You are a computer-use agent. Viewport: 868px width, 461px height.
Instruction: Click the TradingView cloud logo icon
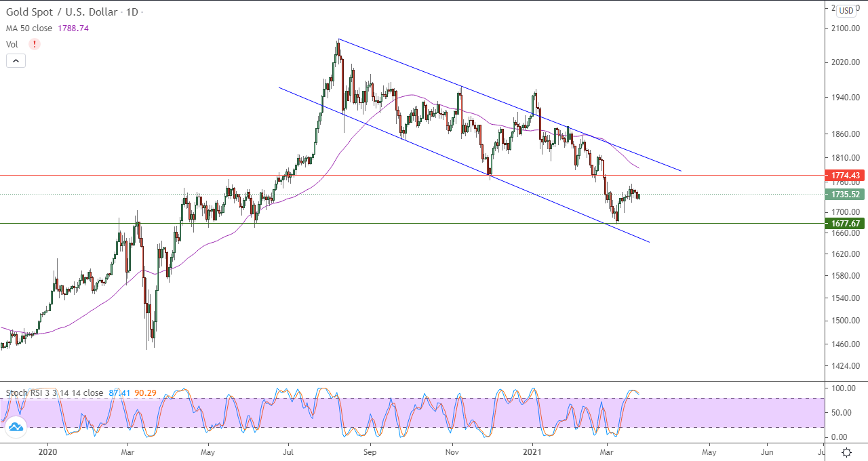(16, 426)
